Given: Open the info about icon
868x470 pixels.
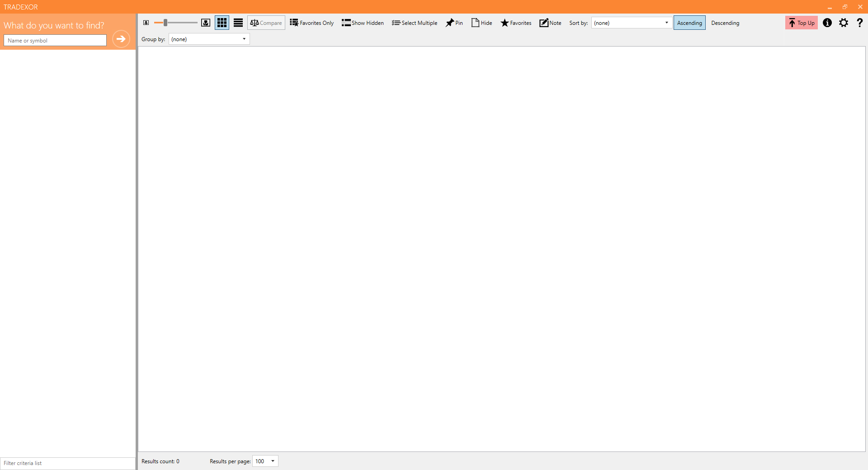Looking at the screenshot, I should coord(827,23).
